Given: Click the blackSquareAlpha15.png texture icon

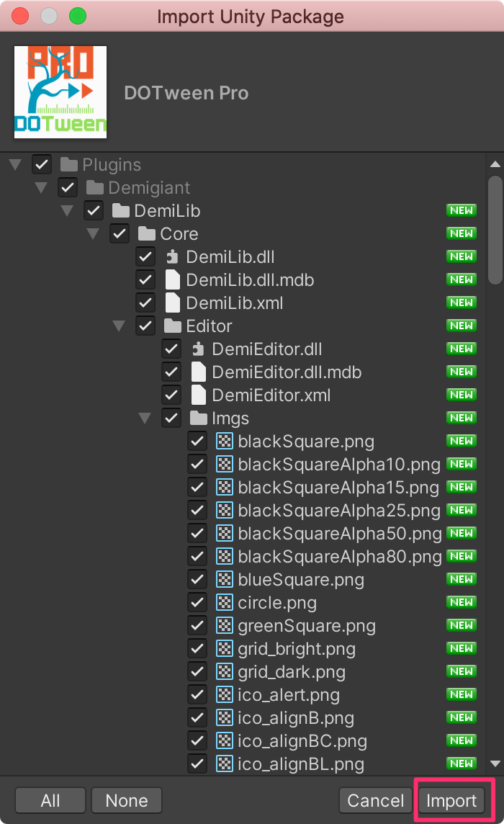Looking at the screenshot, I should (225, 488).
